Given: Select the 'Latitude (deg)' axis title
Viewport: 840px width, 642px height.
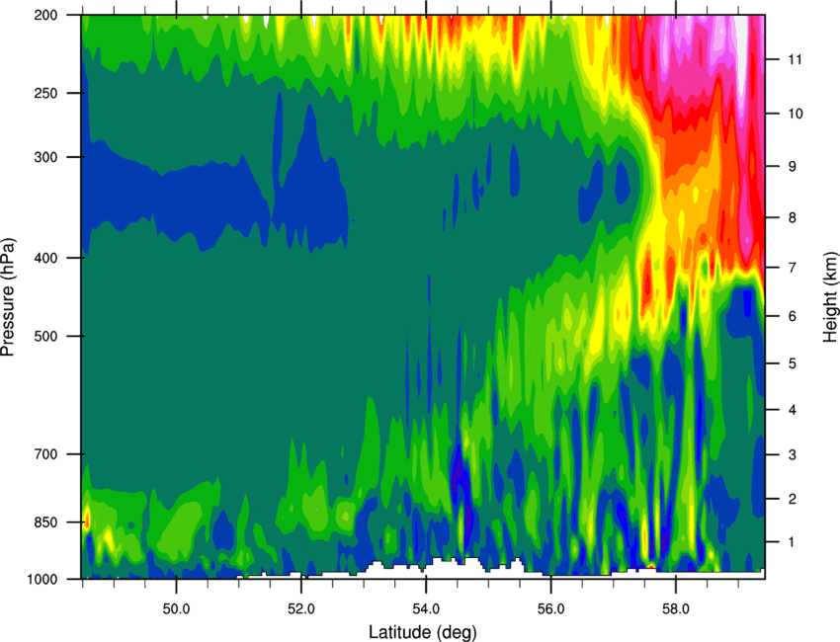Looking at the screenshot, I should 423,632.
